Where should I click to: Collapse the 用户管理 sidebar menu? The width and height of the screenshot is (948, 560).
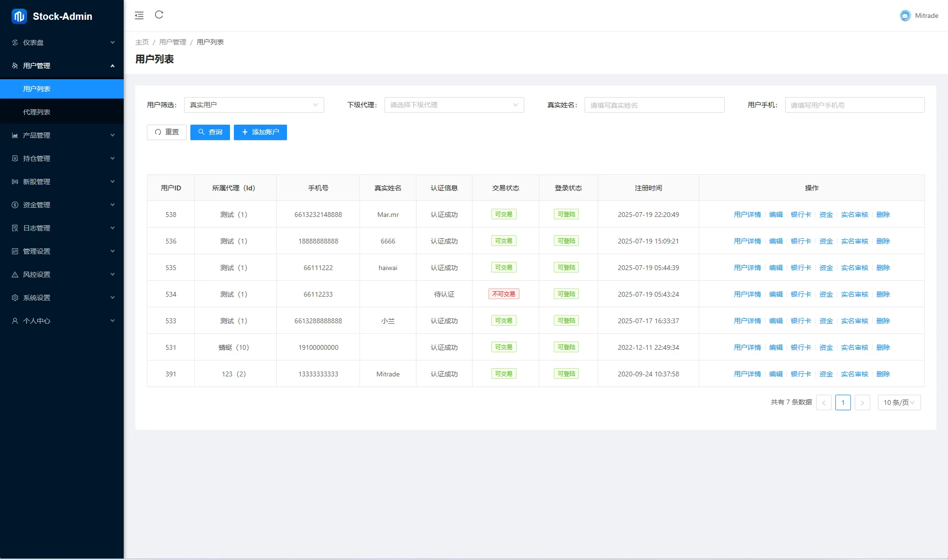[62, 66]
